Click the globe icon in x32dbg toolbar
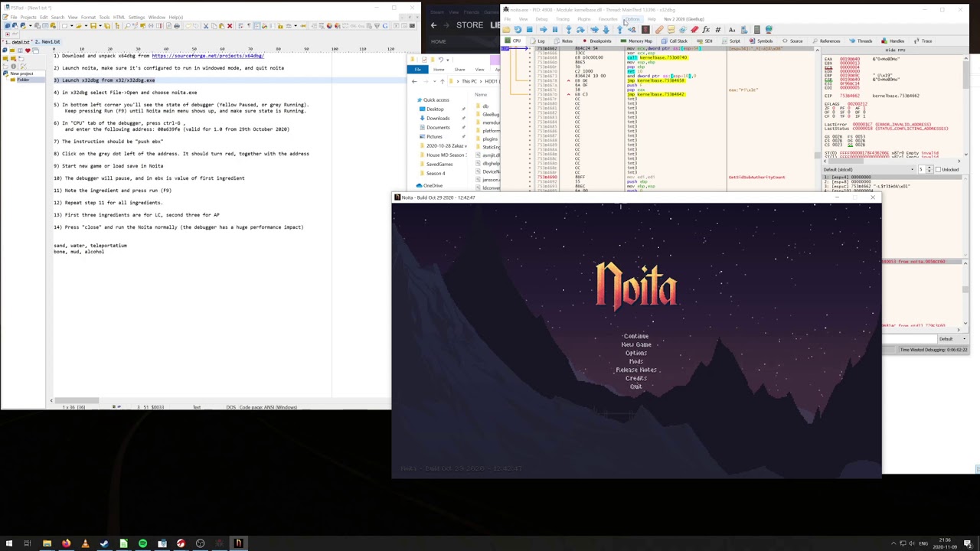Image resolution: width=980 pixels, height=551 pixels. point(769,30)
